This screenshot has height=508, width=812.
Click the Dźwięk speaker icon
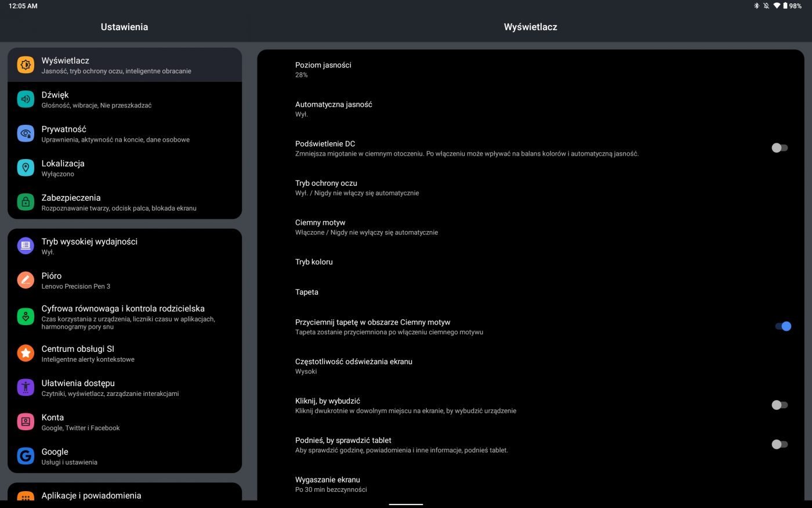(x=26, y=99)
